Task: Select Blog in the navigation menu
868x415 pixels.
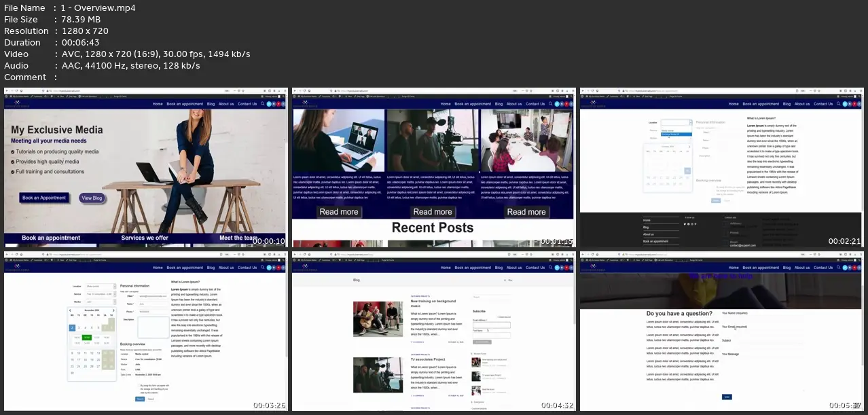Action: (211, 104)
